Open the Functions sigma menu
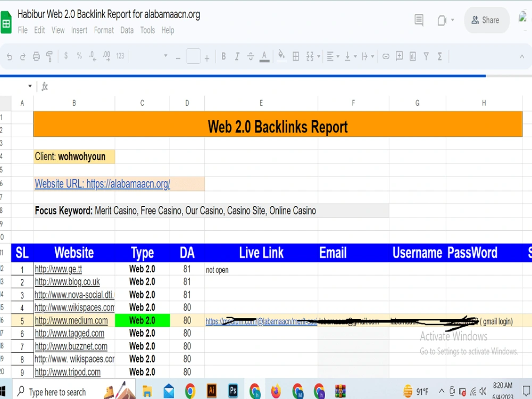This screenshot has height=399, width=532. [440, 56]
